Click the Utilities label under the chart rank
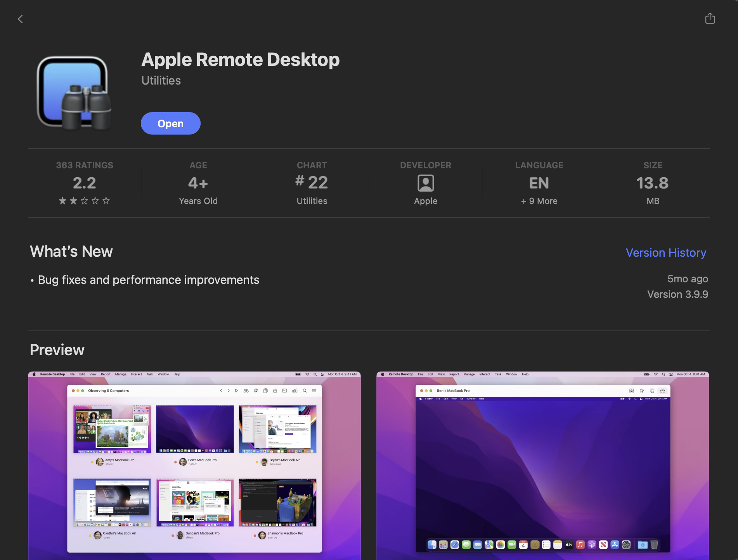 click(312, 201)
